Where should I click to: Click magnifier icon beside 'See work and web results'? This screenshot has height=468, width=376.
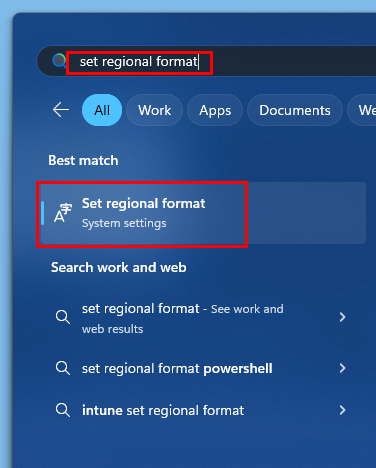click(63, 317)
